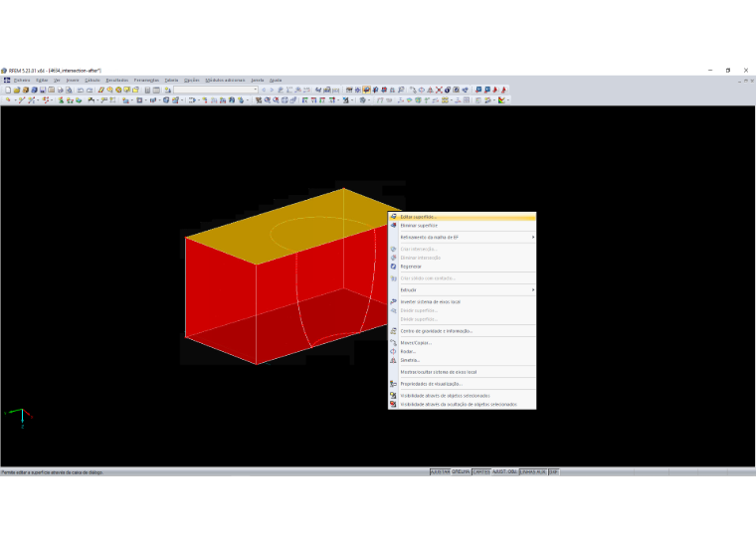The width and height of the screenshot is (756, 542).
Task: Open the Módulos adicionais menu
Action: pyautogui.click(x=225, y=80)
